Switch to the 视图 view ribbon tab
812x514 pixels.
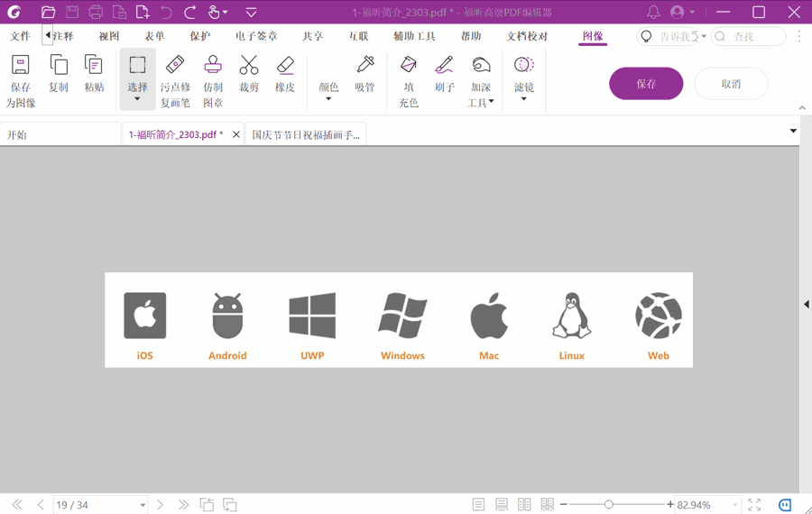(109, 36)
